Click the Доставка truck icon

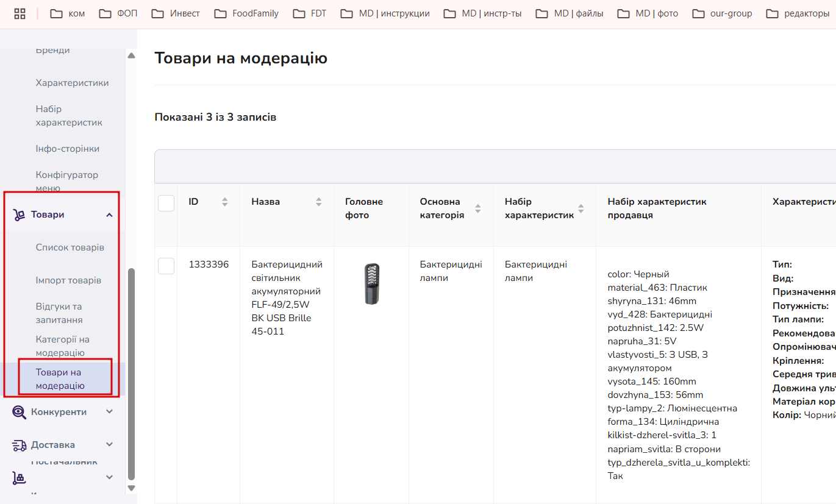click(19, 445)
